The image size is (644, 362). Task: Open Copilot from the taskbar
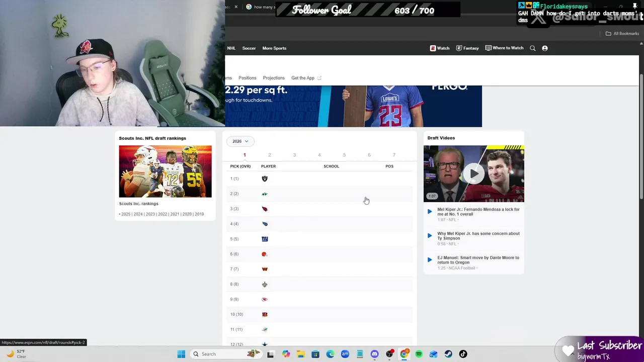(286, 354)
